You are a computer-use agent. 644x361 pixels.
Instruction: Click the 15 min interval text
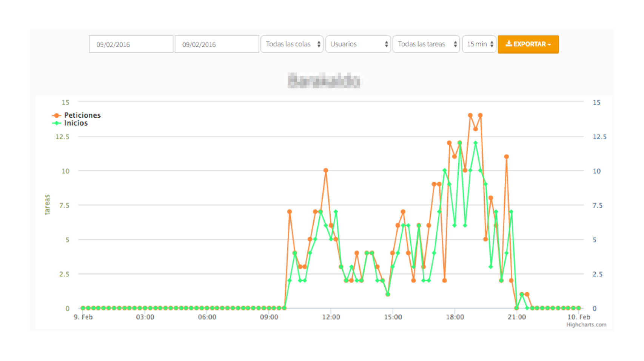point(476,44)
